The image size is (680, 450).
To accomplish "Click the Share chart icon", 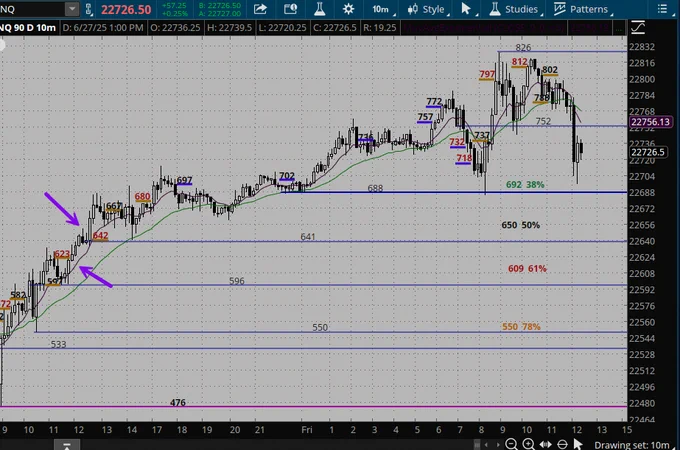I will pos(260,9).
